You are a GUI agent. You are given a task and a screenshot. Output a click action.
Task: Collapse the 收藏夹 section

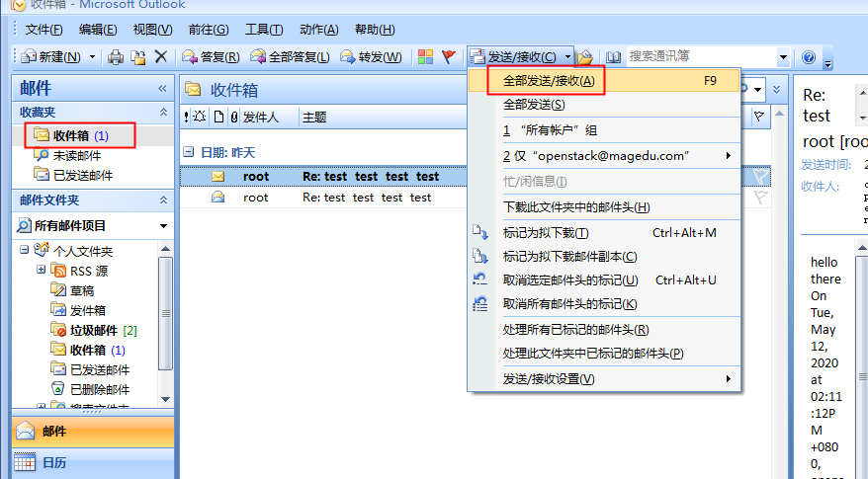pos(163,112)
